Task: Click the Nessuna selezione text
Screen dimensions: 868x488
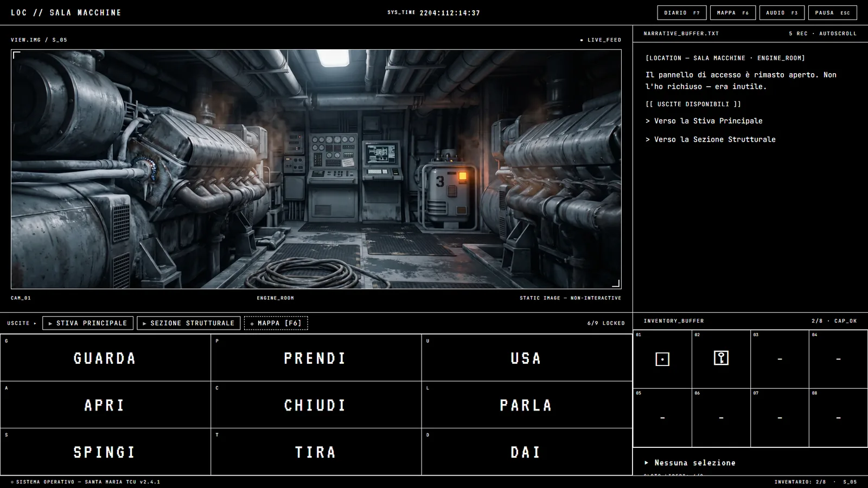Action: pos(695,463)
